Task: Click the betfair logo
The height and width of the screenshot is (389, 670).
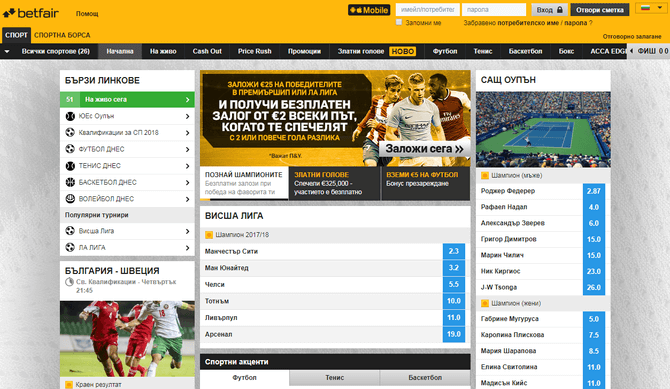Action: click(x=31, y=13)
